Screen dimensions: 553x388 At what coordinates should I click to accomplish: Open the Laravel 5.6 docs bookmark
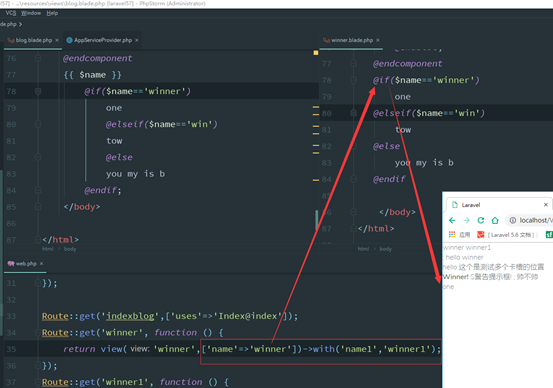click(506, 235)
